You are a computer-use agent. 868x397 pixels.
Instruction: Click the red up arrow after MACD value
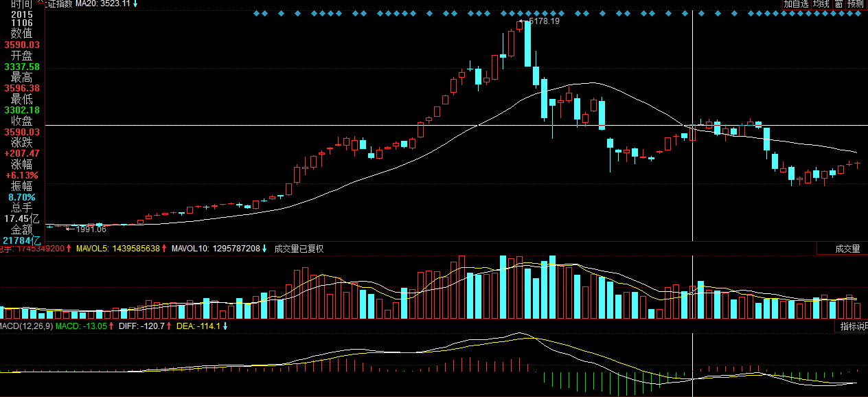(113, 326)
